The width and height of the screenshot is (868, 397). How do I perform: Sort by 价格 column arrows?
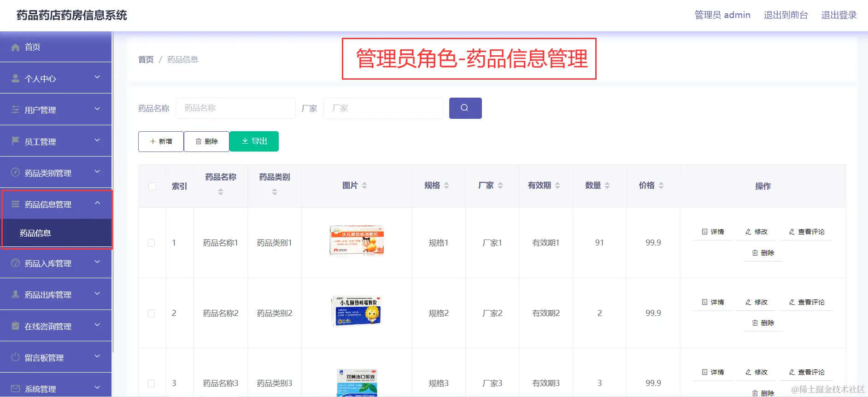(661, 186)
